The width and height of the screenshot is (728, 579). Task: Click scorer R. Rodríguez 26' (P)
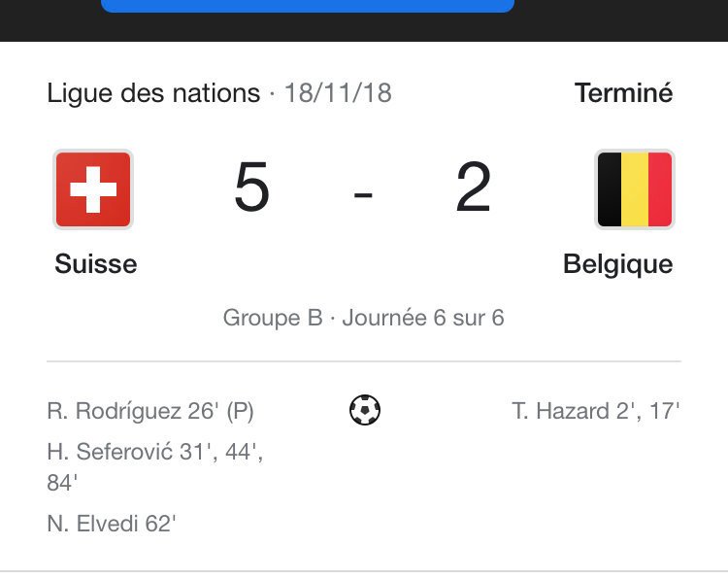[x=150, y=411]
